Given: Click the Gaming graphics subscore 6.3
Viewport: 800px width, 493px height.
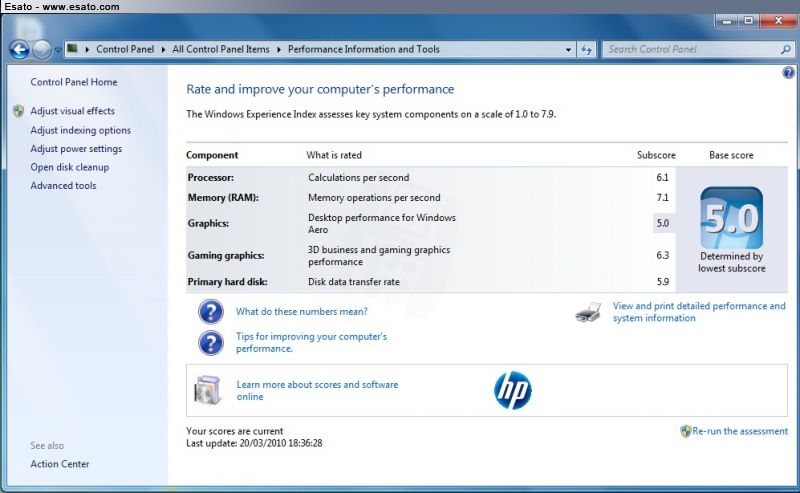Looking at the screenshot, I should 662,255.
